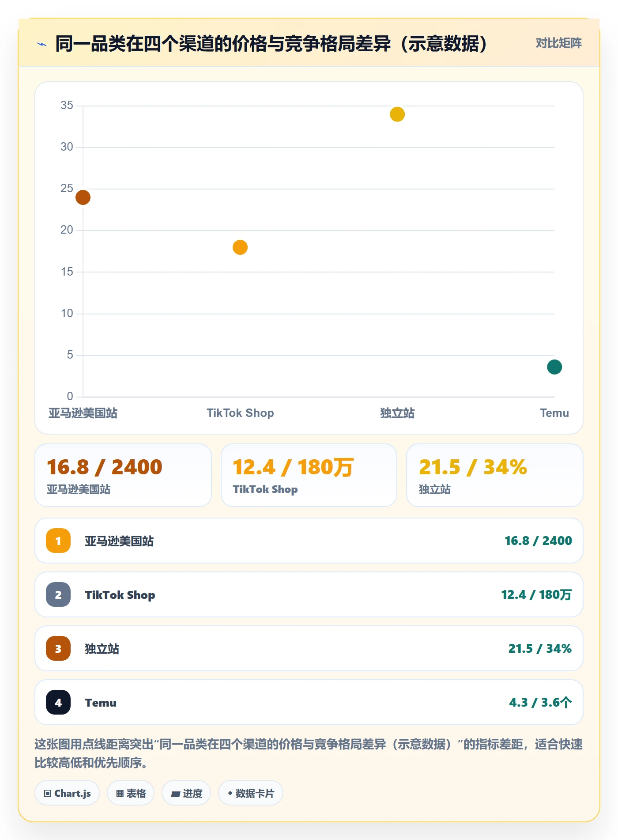Click the 亚马逊美国站 data point on chart

click(x=83, y=197)
